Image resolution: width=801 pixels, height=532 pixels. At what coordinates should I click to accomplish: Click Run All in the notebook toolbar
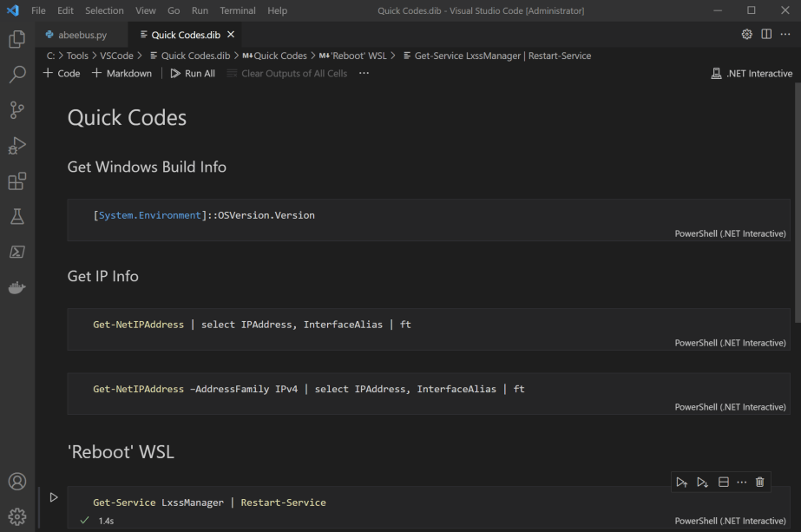193,73
